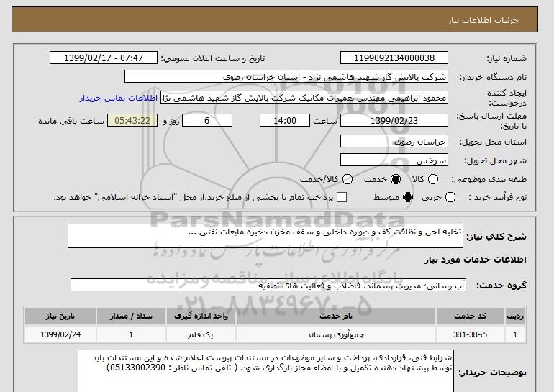
Task: Click need date cell 1399/02/24
Action: (60, 334)
